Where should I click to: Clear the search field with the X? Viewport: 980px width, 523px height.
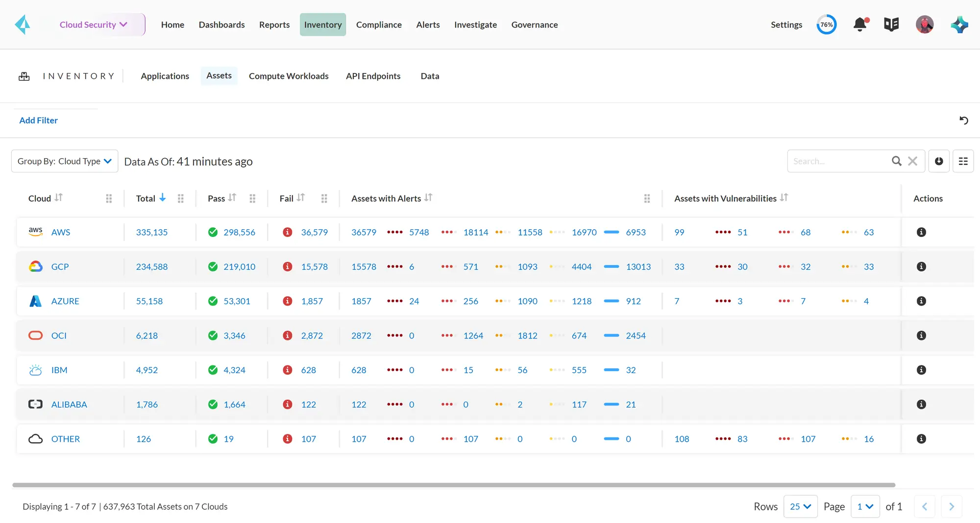912,161
